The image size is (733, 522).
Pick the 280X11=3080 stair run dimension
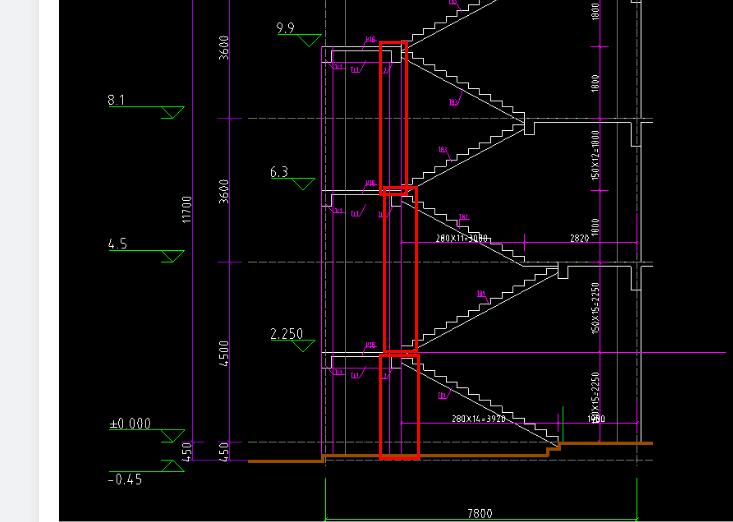tap(461, 238)
